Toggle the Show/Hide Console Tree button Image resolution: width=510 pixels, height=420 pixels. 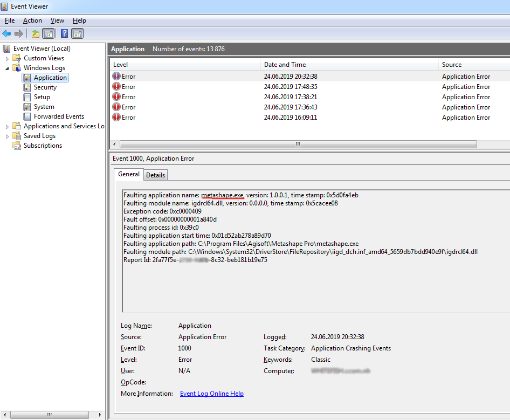(x=49, y=34)
